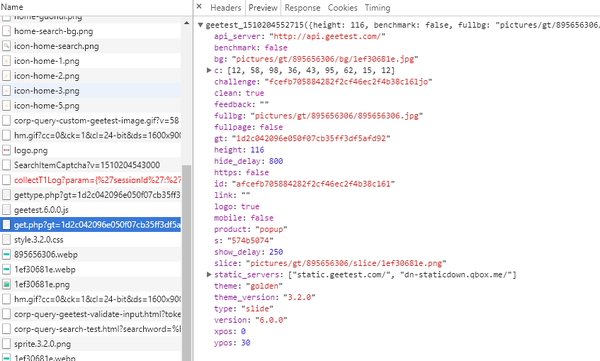This screenshot has width=600, height=361.
Task: Select the home-search-bg.png request
Action: [x=91, y=31]
